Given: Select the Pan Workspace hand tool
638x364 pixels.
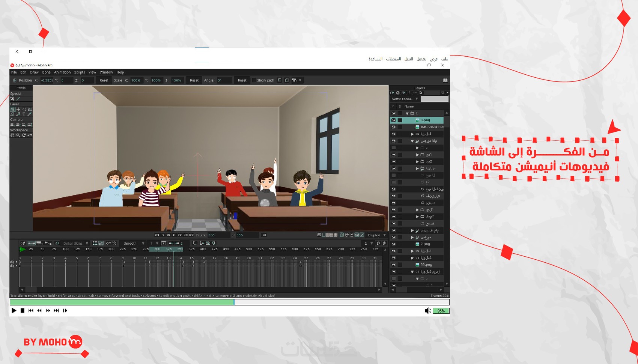Looking at the screenshot, I should pyautogui.click(x=12, y=135).
